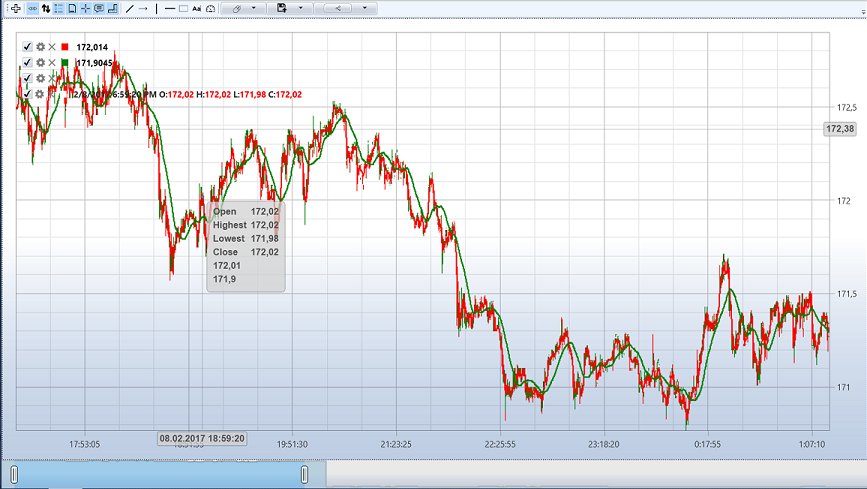Open the share button dropdown arrow
The width and height of the screenshot is (867, 489).
364,8
